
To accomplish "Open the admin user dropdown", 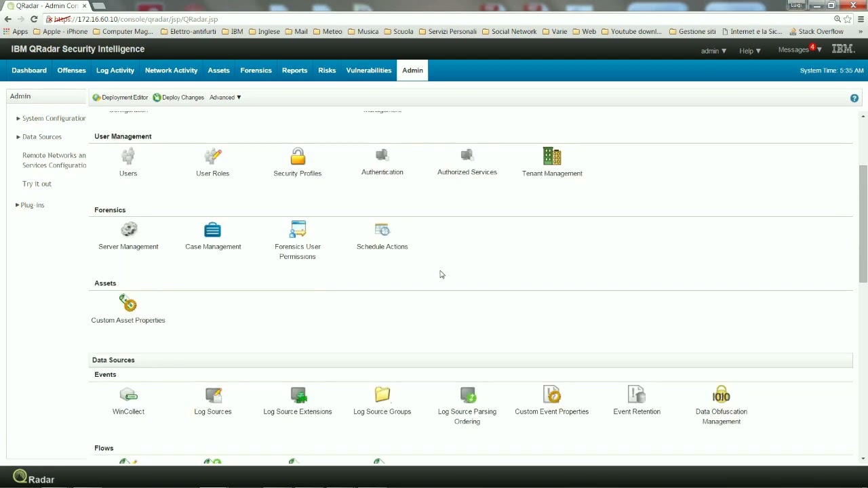I will coord(713,51).
